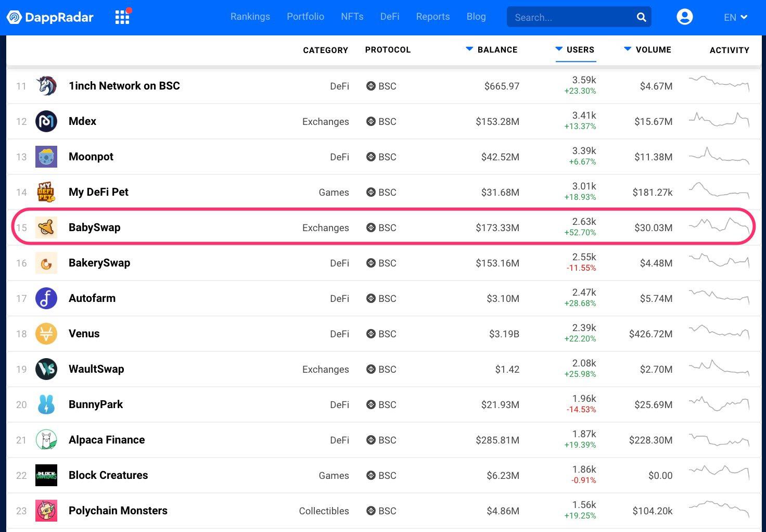766x532 pixels.
Task: Click the Venus dapp logo
Action: pyautogui.click(x=46, y=334)
